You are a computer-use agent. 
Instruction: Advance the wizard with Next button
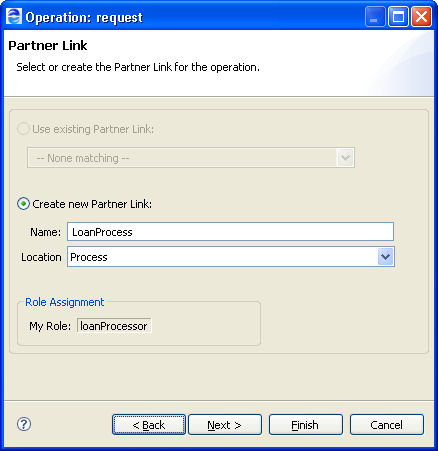[225, 425]
